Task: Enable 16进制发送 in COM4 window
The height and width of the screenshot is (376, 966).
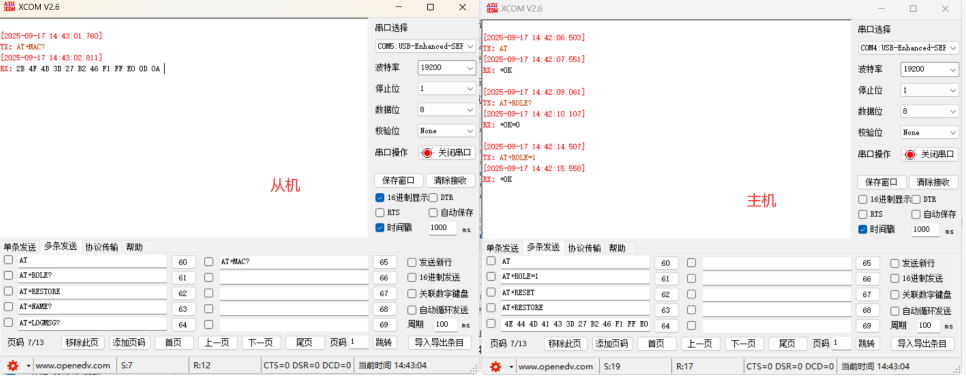Action: coord(895,279)
